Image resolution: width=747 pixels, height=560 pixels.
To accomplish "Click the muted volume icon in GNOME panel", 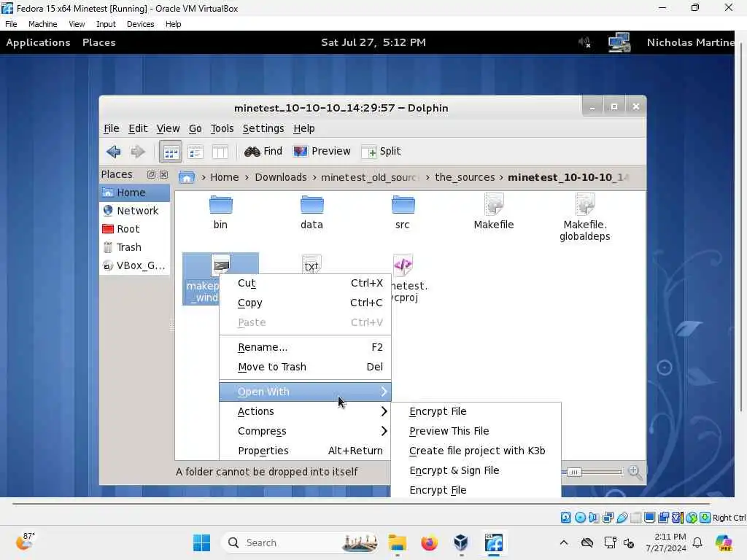I will (x=584, y=42).
